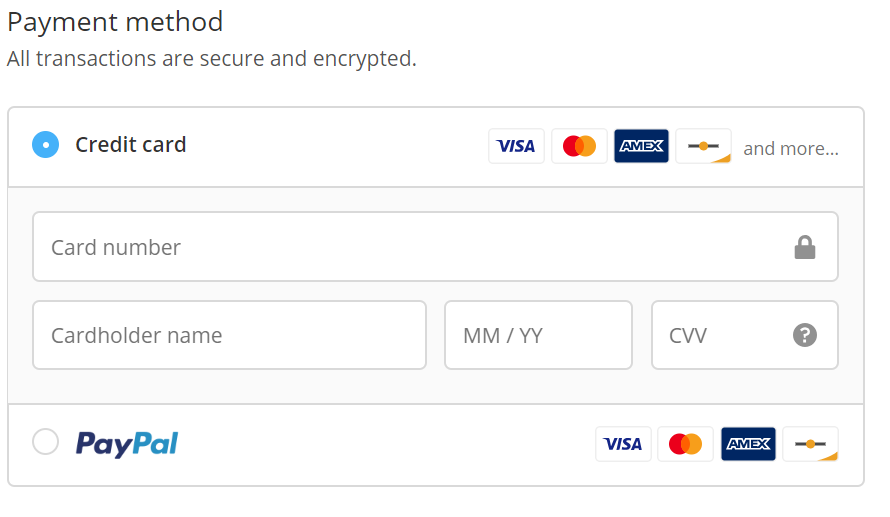The height and width of the screenshot is (517, 890).
Task: Click the 'and more...' text
Action: pyautogui.click(x=791, y=148)
